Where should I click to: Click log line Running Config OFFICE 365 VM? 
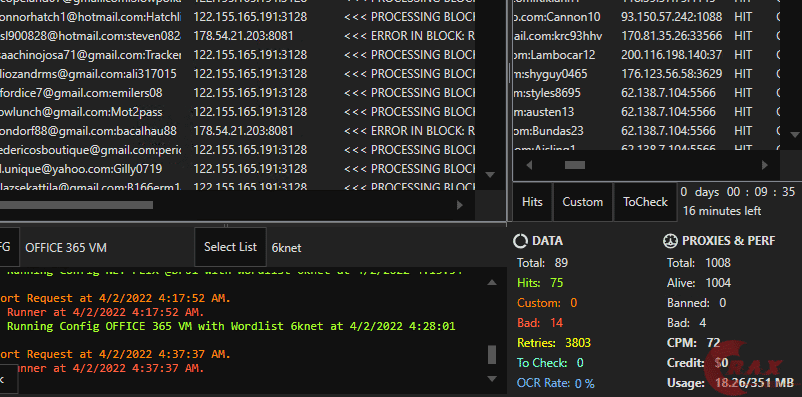click(231, 326)
